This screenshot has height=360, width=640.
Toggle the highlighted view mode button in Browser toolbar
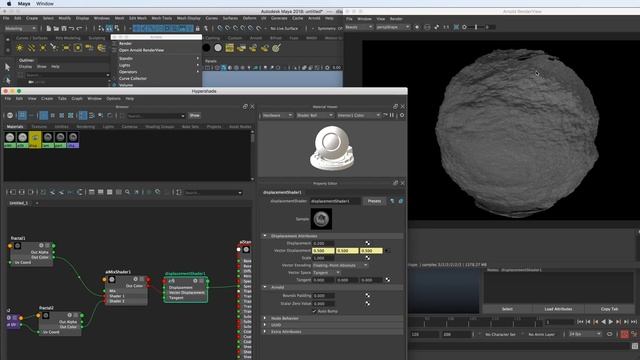pyautogui.click(x=44, y=116)
